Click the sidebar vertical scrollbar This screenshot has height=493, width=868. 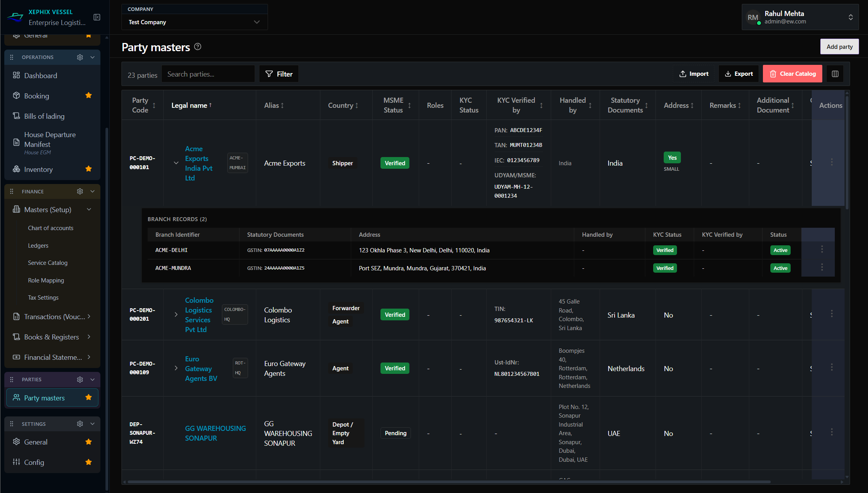tap(107, 309)
